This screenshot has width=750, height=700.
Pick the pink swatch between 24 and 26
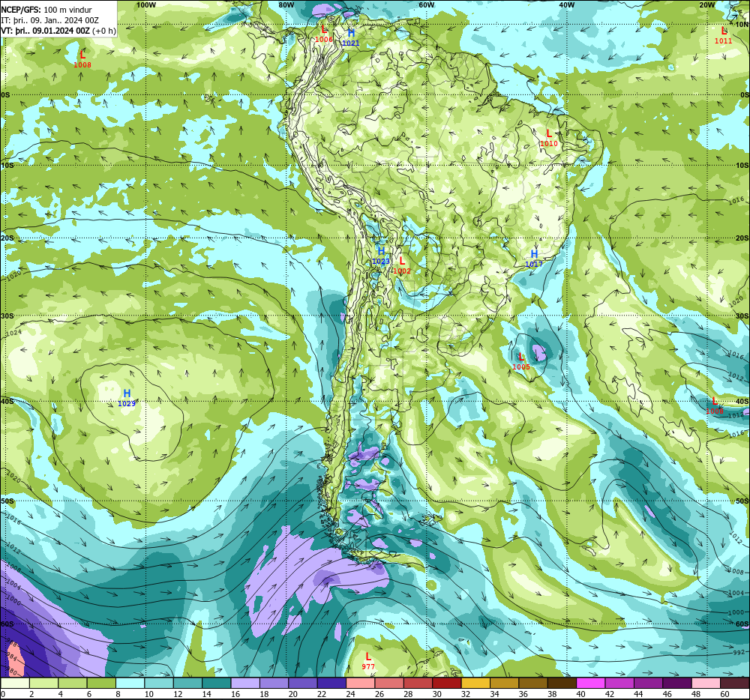(361, 684)
